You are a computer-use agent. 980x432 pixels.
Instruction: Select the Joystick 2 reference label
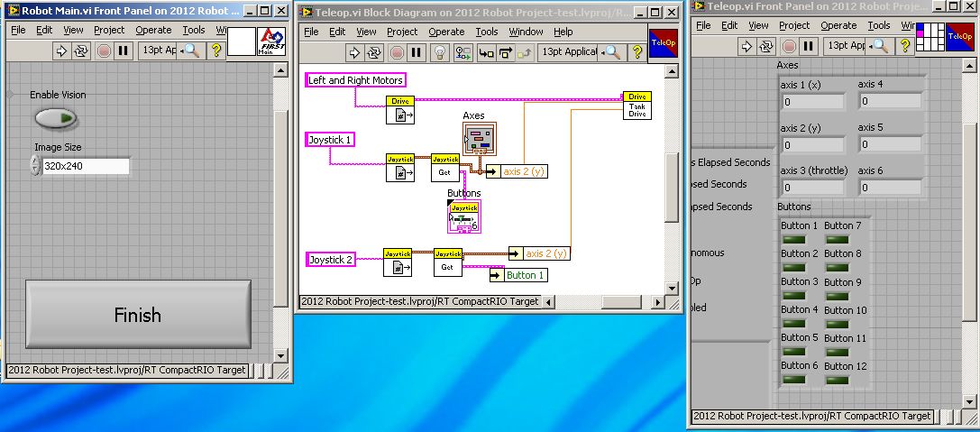click(x=331, y=260)
